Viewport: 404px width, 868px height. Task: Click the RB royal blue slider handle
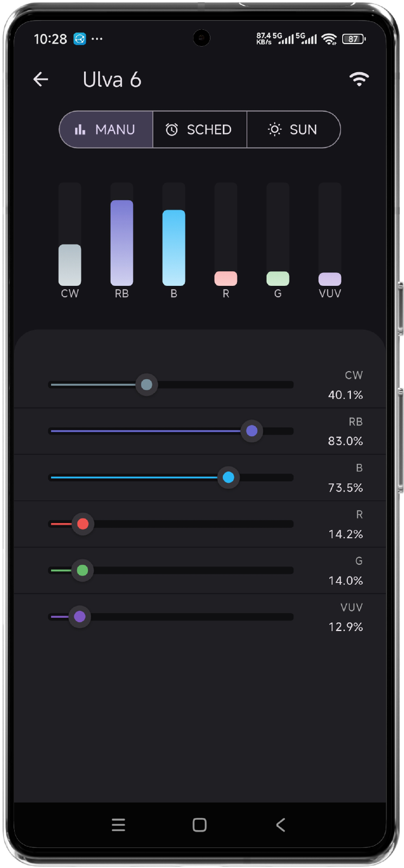tap(252, 431)
